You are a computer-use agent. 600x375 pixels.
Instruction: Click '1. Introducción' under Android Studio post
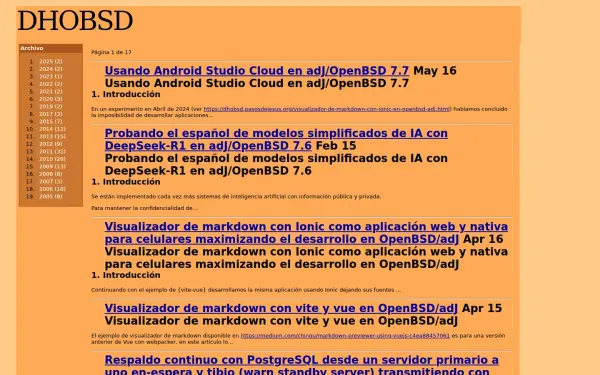coord(126,95)
